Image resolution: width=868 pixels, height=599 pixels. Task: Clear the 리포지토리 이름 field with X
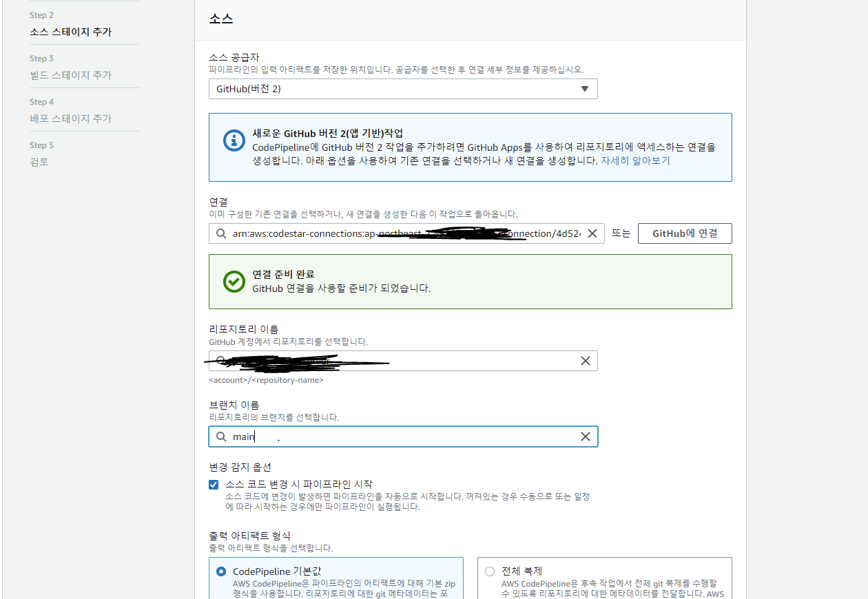pyautogui.click(x=585, y=361)
